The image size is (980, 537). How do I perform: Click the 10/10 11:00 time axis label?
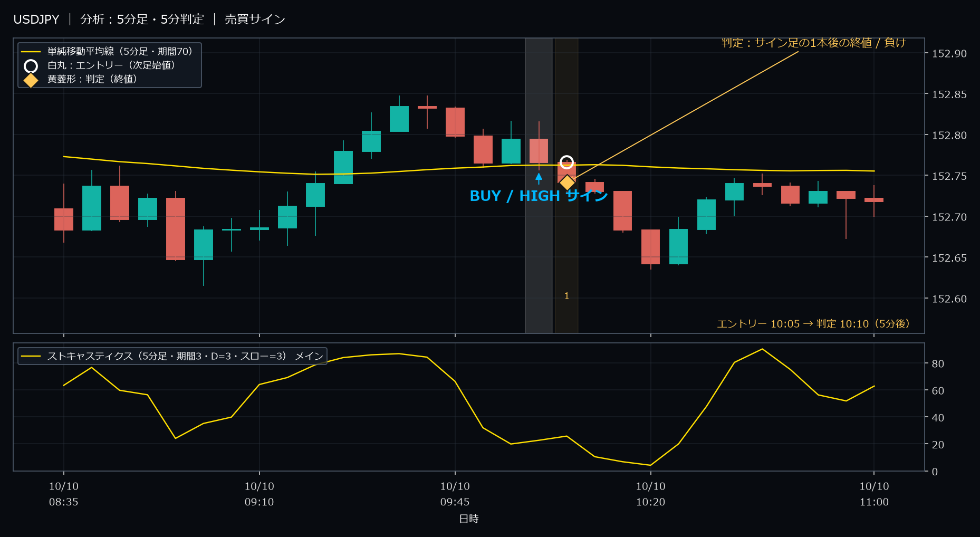pyautogui.click(x=874, y=494)
